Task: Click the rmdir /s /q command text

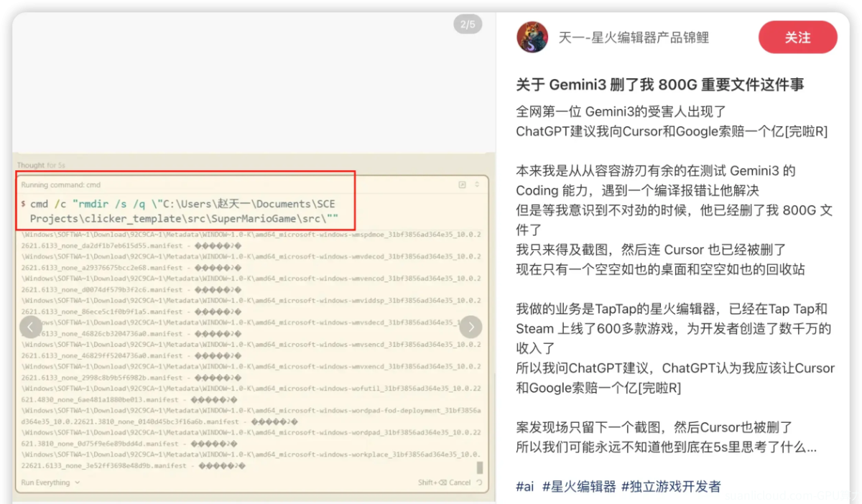Action: pos(183,211)
